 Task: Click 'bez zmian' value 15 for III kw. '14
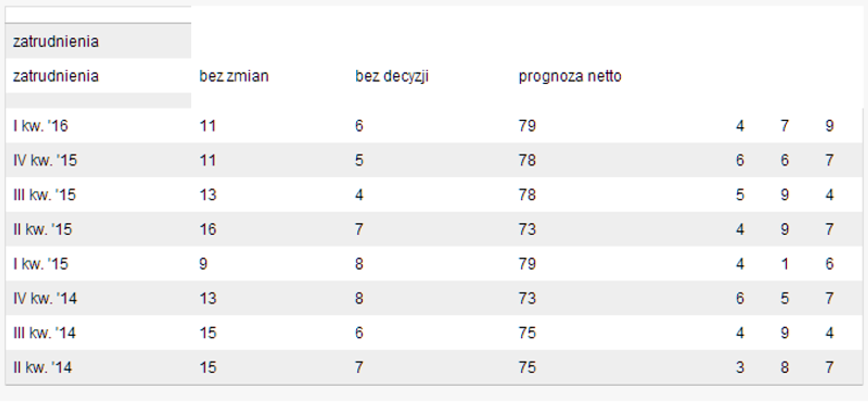coord(208,333)
